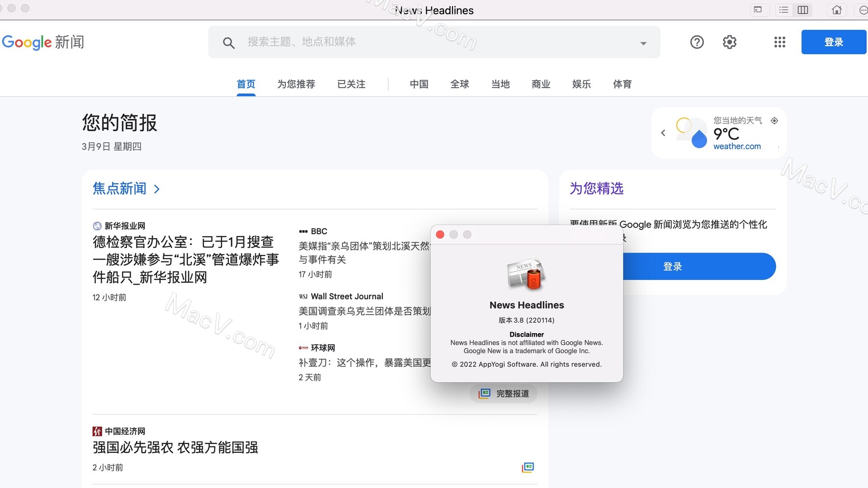Expand the search options dropdown arrow
The image size is (868, 488).
[x=643, y=43]
